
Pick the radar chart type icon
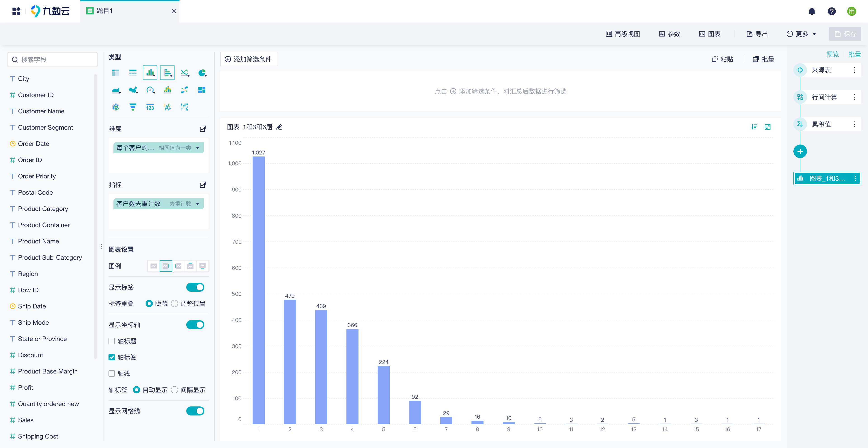pos(116,107)
